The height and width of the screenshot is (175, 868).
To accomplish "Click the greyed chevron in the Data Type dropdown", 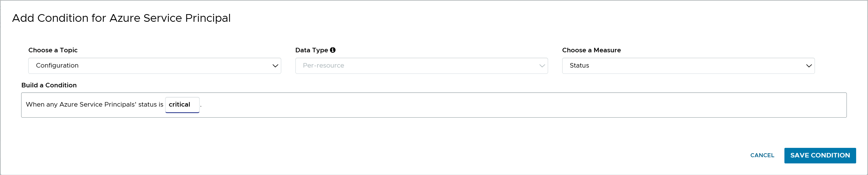I will (x=542, y=66).
